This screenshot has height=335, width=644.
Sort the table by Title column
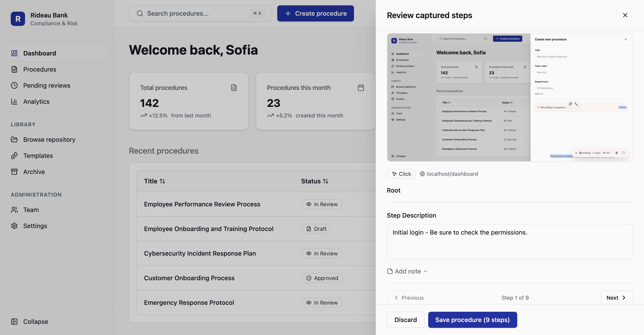155,181
